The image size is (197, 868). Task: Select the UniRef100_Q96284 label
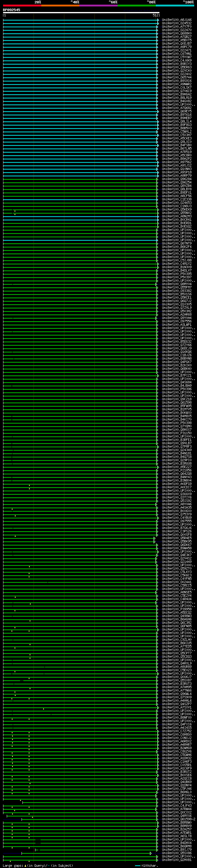[x=177, y=179]
